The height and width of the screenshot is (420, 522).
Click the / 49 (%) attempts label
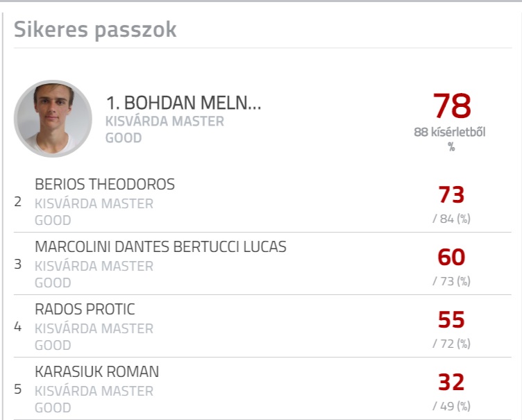[451, 406]
